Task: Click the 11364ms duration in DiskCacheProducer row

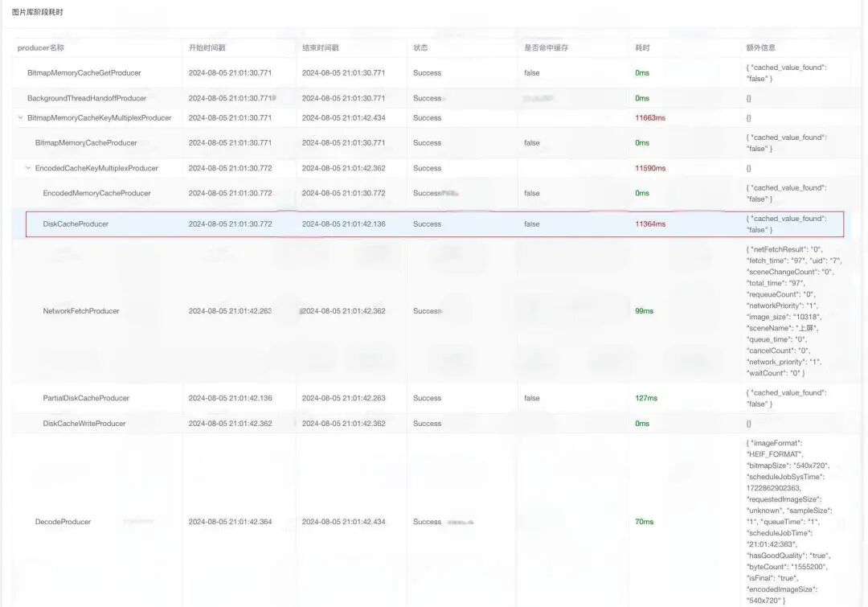Action: 650,224
